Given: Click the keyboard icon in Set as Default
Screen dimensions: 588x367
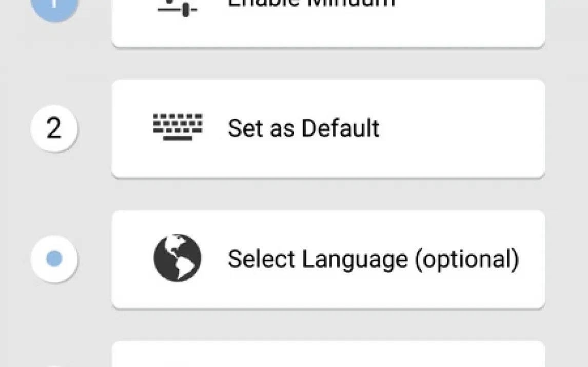Looking at the screenshot, I should coord(178,128).
